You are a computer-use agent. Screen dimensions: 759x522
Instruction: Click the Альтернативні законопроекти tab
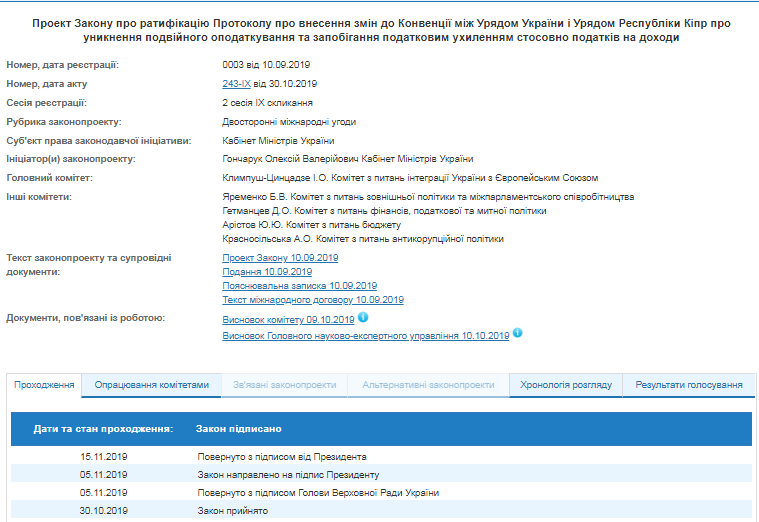(x=428, y=384)
